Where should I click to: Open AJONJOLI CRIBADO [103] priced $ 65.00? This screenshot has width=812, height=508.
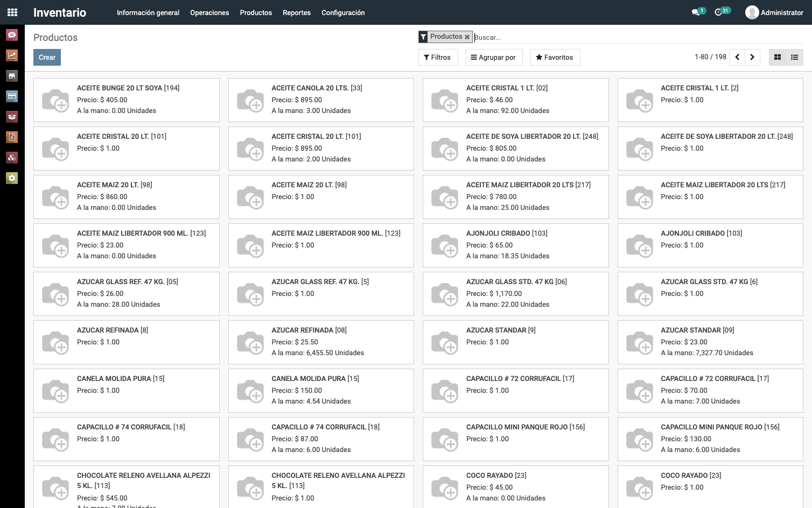coord(516,245)
